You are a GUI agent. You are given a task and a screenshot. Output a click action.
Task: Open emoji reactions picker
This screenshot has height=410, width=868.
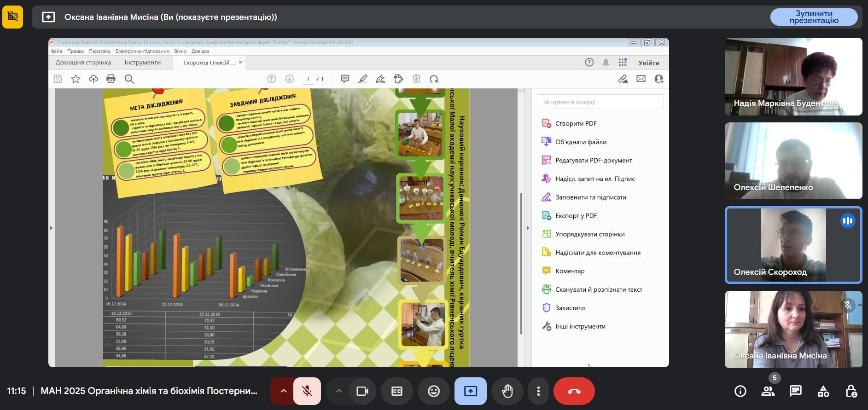point(434,391)
